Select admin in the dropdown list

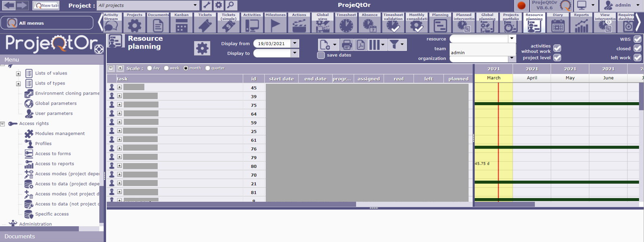(482, 52)
